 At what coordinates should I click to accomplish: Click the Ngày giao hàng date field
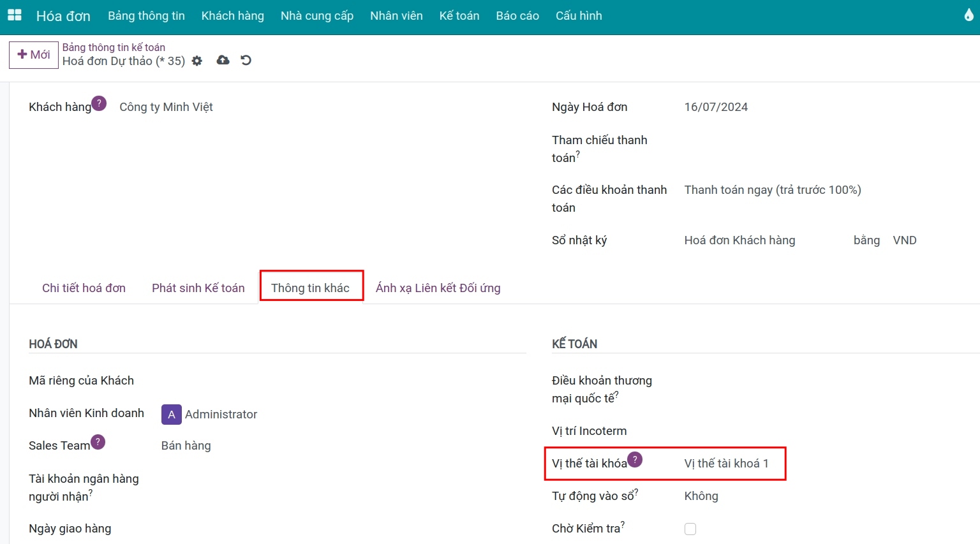click(343, 529)
